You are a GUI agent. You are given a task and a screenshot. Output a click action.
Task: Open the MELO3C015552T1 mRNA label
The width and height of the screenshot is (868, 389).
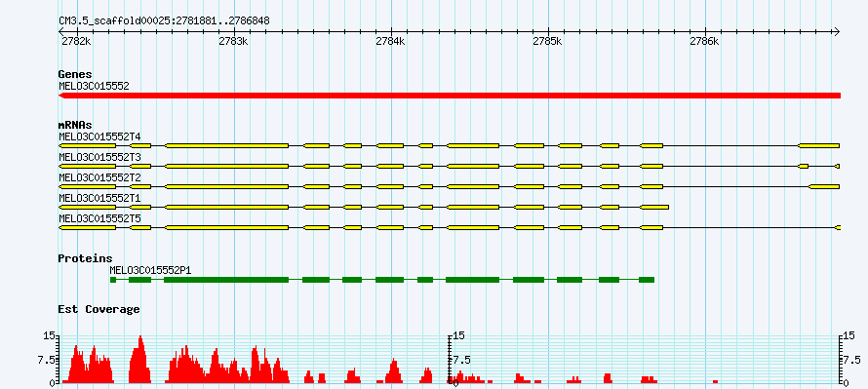click(100, 198)
